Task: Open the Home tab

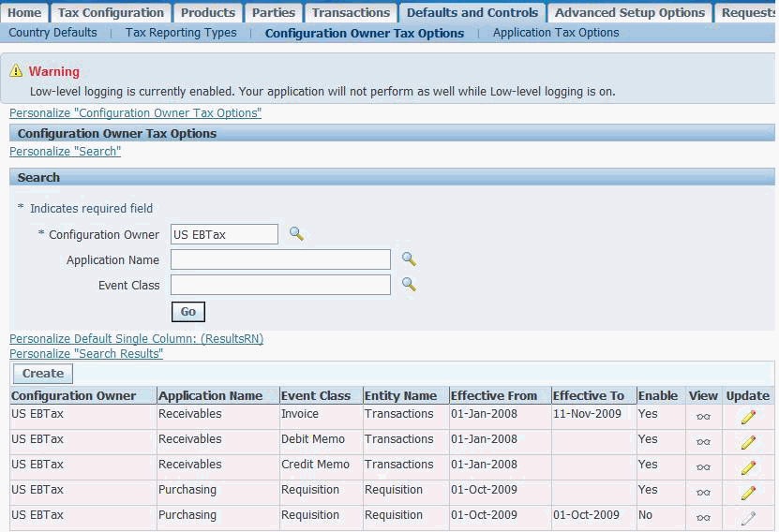Action: (23, 12)
